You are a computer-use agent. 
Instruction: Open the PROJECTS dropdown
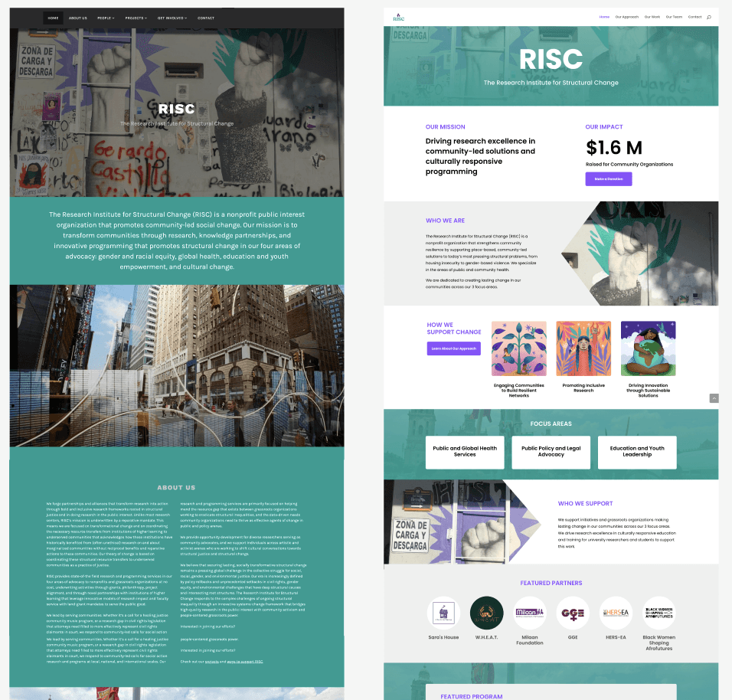(x=134, y=18)
